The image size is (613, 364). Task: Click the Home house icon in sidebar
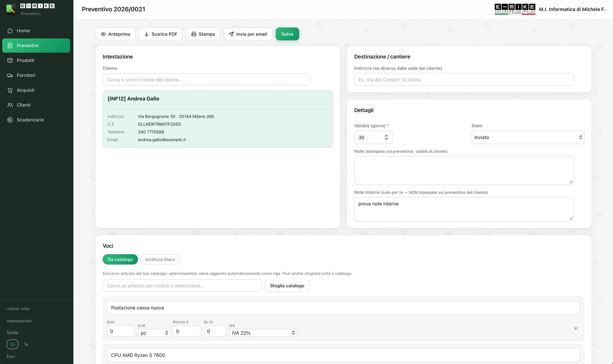pos(10,31)
